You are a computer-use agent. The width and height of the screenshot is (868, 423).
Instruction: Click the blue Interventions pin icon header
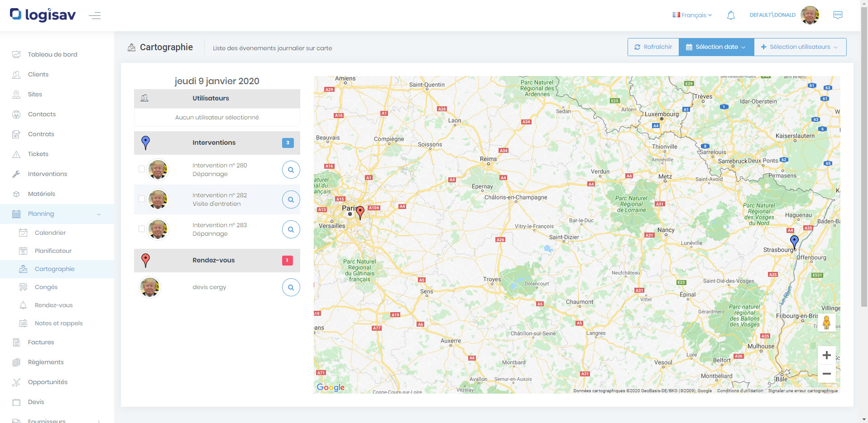145,143
